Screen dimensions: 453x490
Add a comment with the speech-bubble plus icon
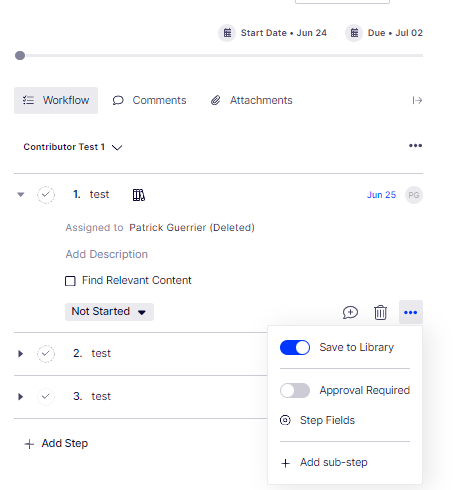click(x=350, y=312)
